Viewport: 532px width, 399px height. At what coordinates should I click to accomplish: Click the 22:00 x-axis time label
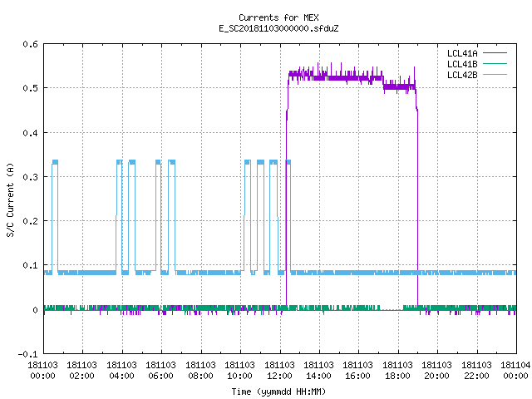tap(476, 376)
